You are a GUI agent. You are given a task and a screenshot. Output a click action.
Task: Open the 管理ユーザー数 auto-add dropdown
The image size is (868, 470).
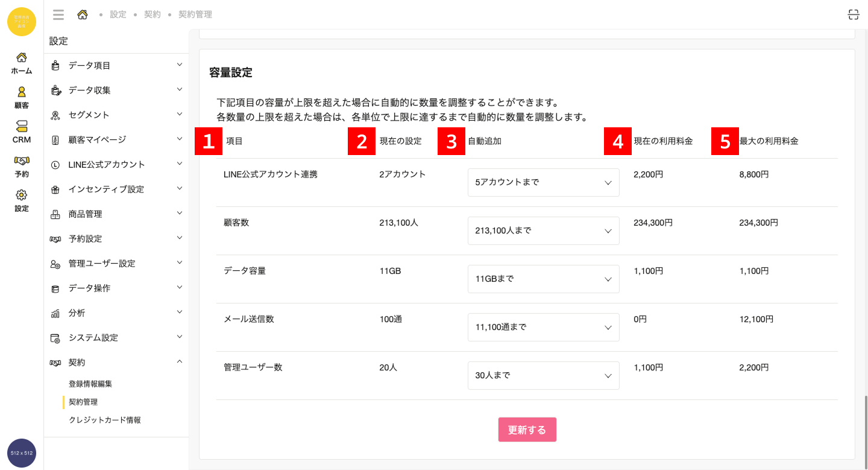click(x=543, y=375)
